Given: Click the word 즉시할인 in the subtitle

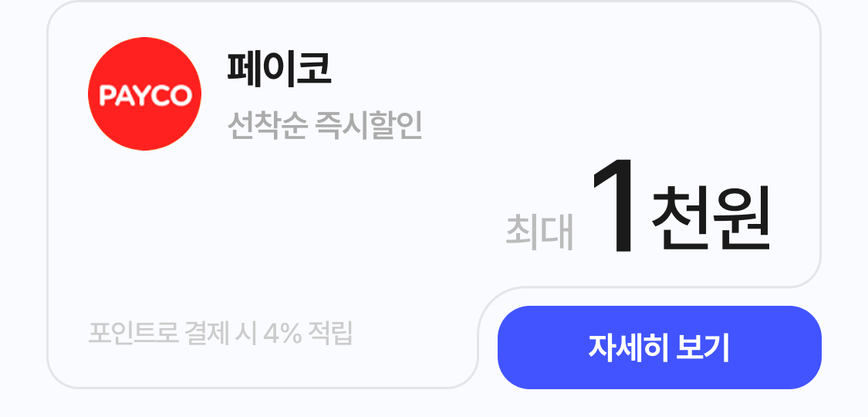Looking at the screenshot, I should pyautogui.click(x=370, y=126).
